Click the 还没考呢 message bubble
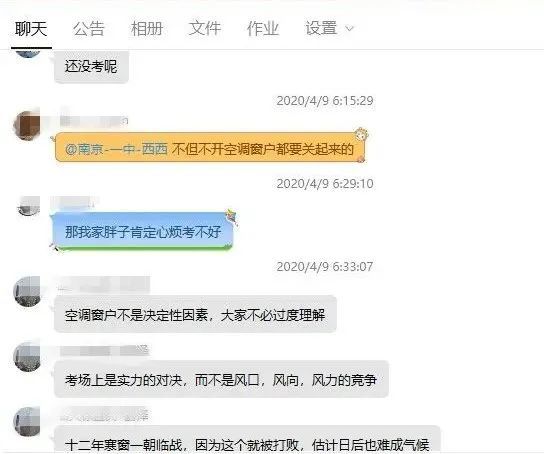544x454 pixels. pos(92,67)
